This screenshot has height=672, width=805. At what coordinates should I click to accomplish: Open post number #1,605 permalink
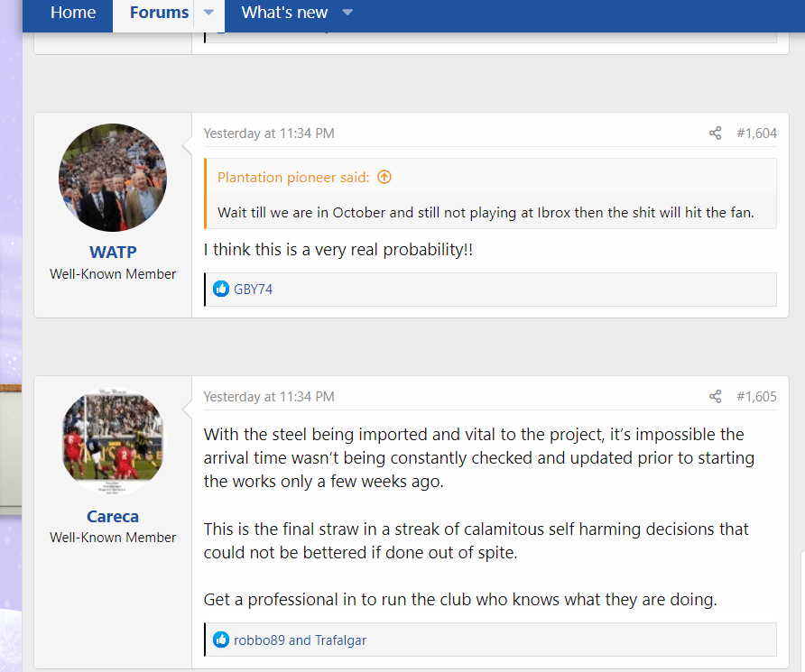756,397
